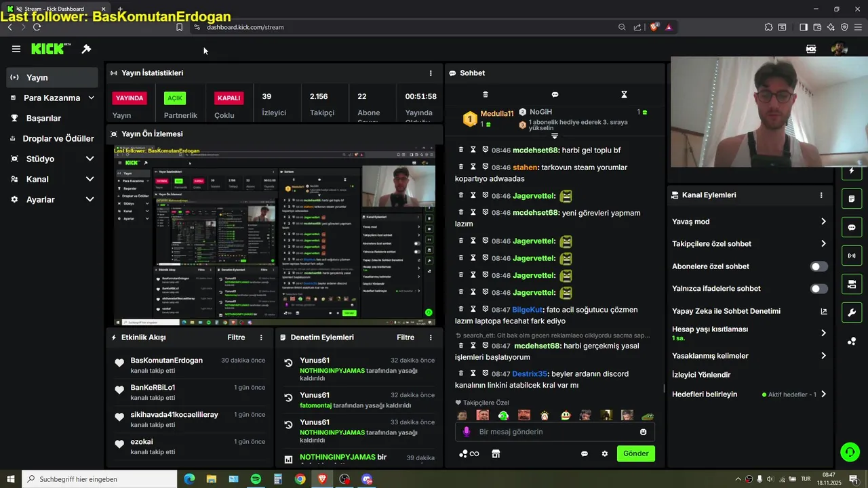Click the chat bubble icon next to gear
The height and width of the screenshot is (488, 868).
584,453
